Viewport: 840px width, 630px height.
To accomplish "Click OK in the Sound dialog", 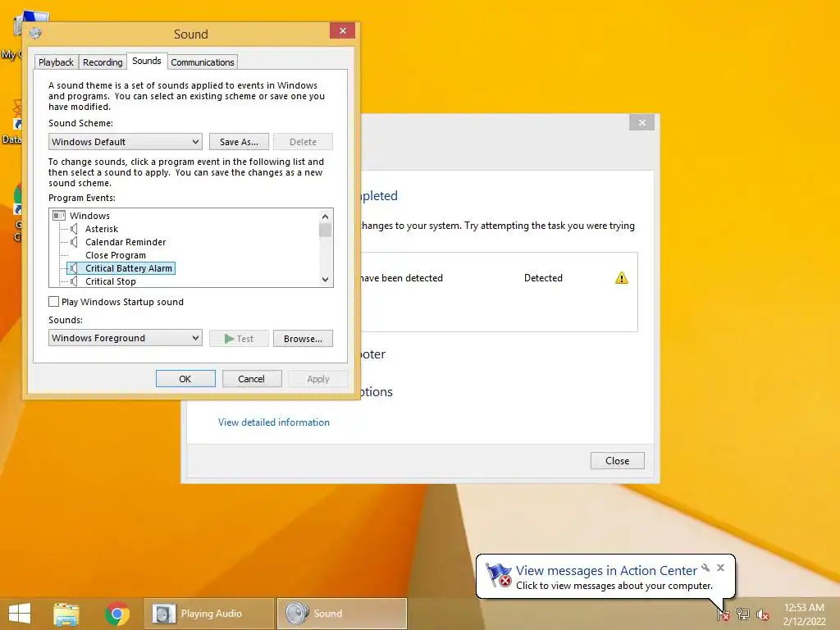I will pyautogui.click(x=185, y=379).
